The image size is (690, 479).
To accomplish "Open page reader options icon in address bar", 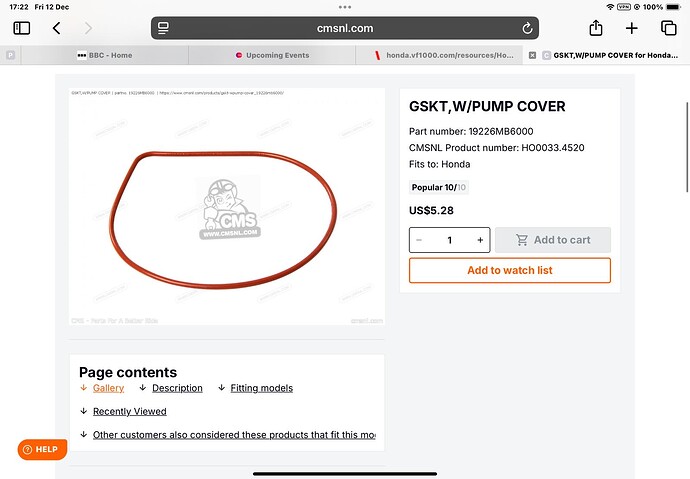I will (x=163, y=28).
